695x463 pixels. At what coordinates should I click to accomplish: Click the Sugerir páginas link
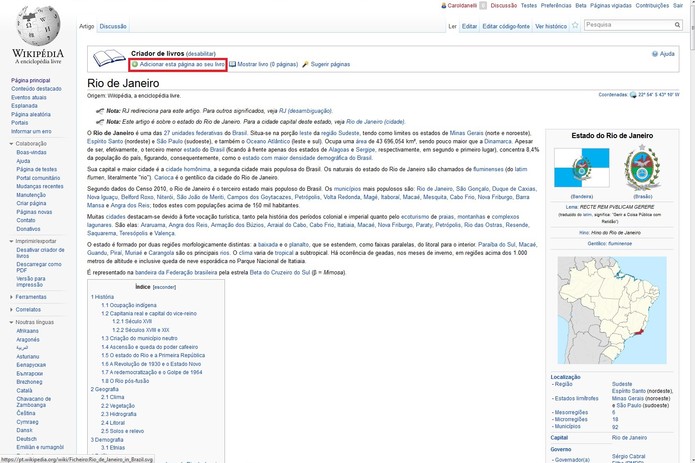pos(330,64)
